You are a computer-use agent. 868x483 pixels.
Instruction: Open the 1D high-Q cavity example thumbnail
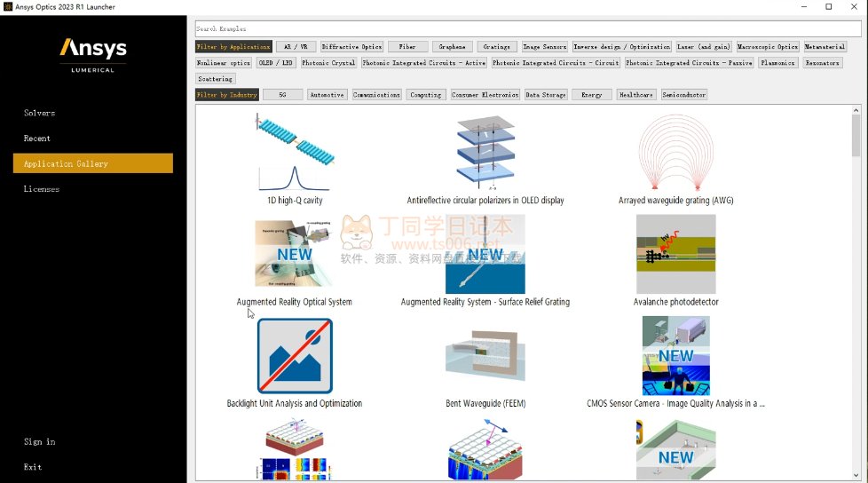pyautogui.click(x=295, y=153)
